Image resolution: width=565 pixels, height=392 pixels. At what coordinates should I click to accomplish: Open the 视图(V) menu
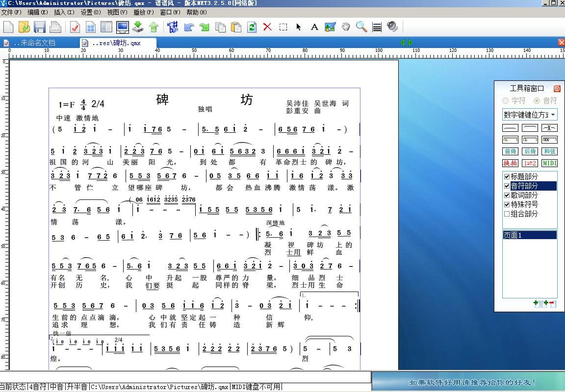click(117, 12)
